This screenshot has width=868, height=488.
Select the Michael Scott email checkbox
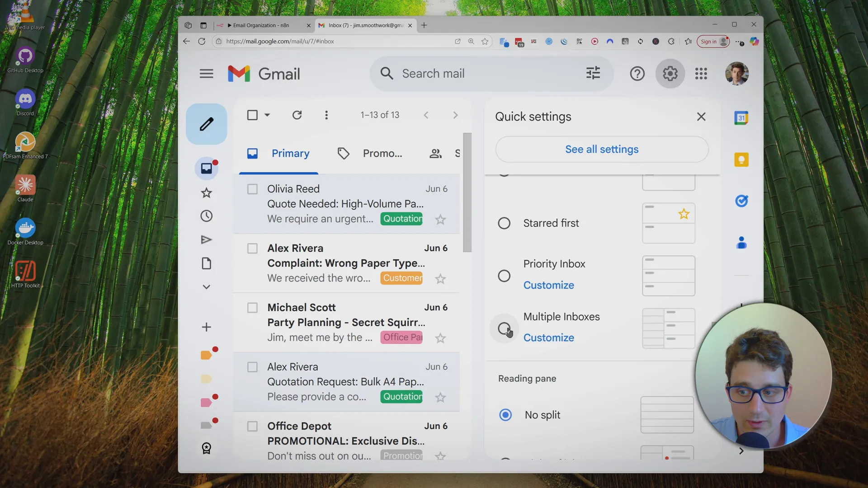[252, 308]
